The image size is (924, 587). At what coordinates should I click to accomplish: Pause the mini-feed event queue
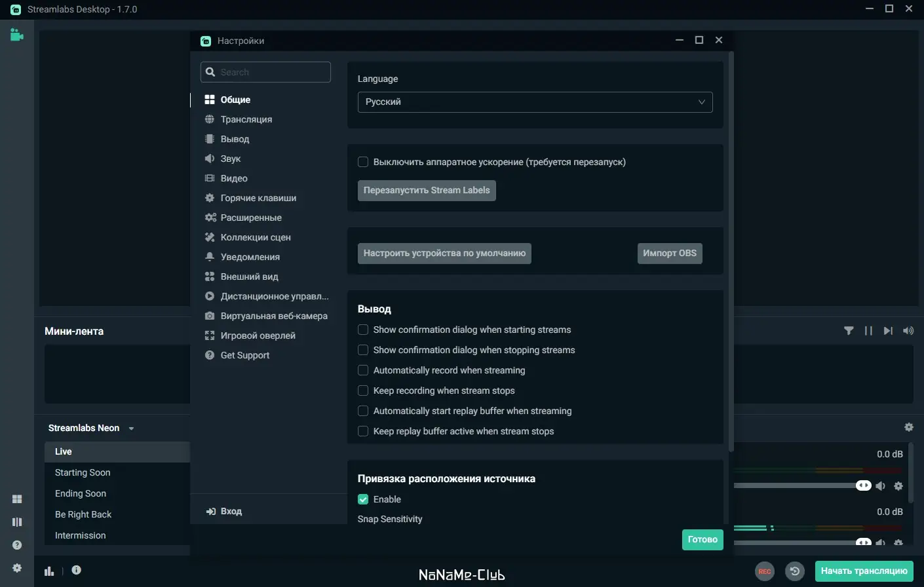(868, 331)
